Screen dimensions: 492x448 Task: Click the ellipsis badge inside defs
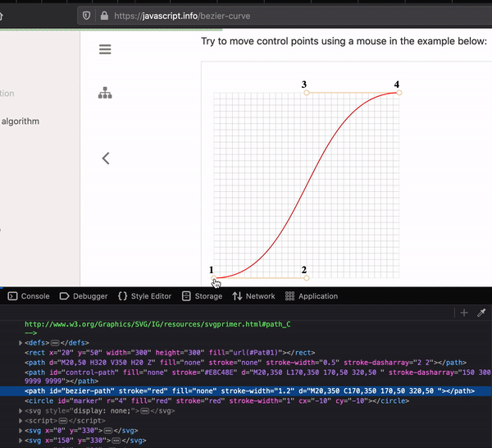point(55,343)
